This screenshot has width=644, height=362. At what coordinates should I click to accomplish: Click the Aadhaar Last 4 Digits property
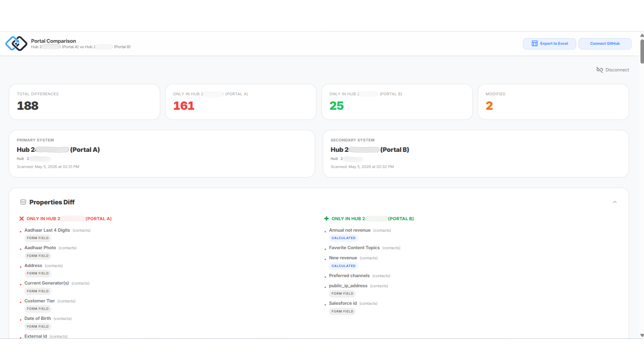point(47,230)
